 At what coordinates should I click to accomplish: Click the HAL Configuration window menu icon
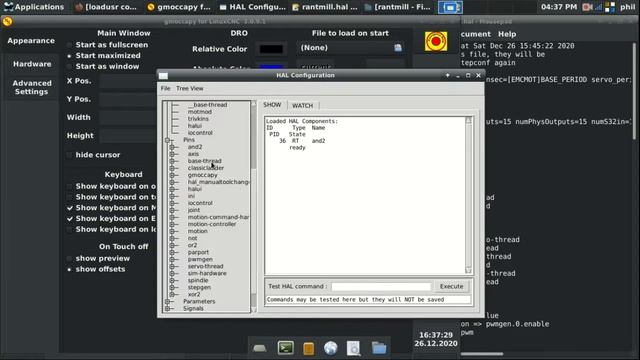pos(163,76)
